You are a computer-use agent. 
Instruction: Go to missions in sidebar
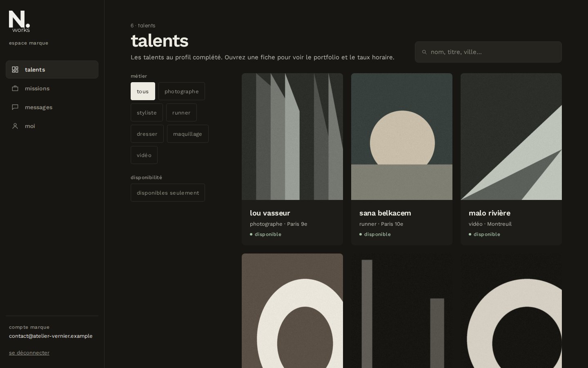click(x=52, y=88)
